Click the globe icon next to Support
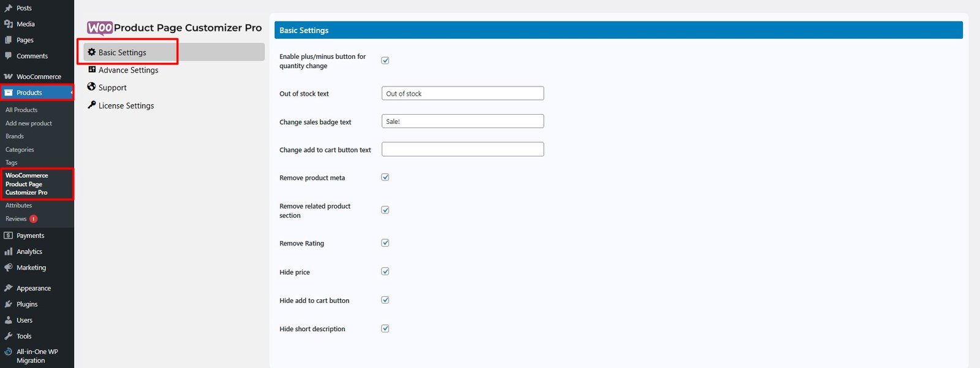This screenshot has height=368, width=980. [x=92, y=87]
